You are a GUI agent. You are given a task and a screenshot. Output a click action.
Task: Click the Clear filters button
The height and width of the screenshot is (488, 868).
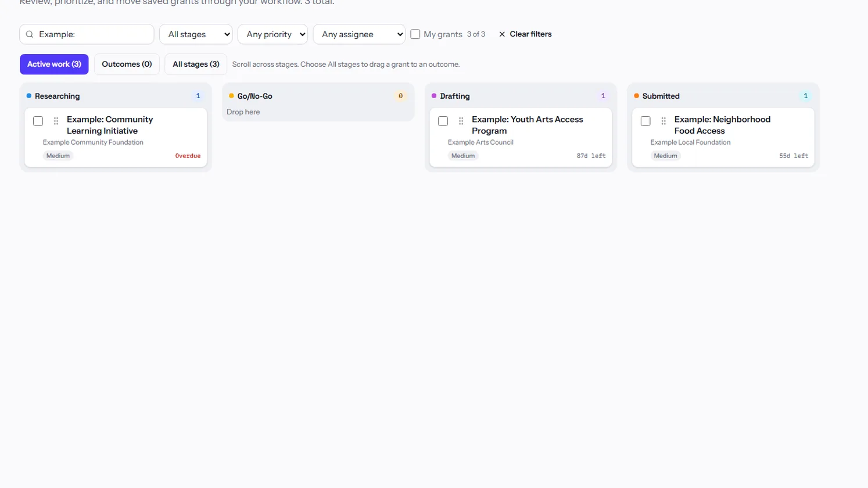[525, 34]
